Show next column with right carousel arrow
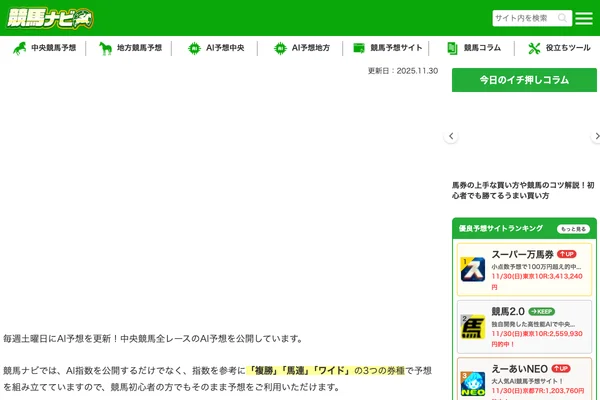This screenshot has width=600, height=400. tap(596, 136)
